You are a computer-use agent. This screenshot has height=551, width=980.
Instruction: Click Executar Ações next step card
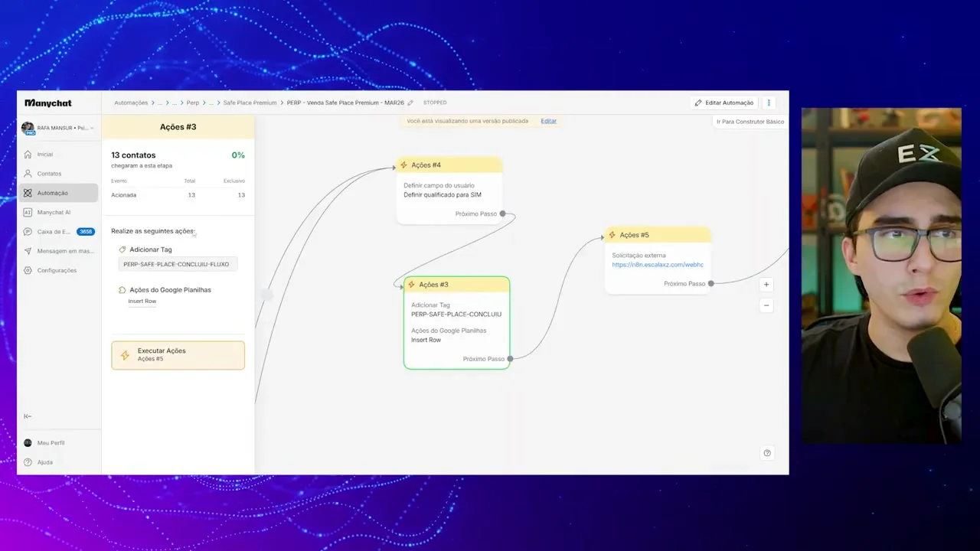[178, 355]
